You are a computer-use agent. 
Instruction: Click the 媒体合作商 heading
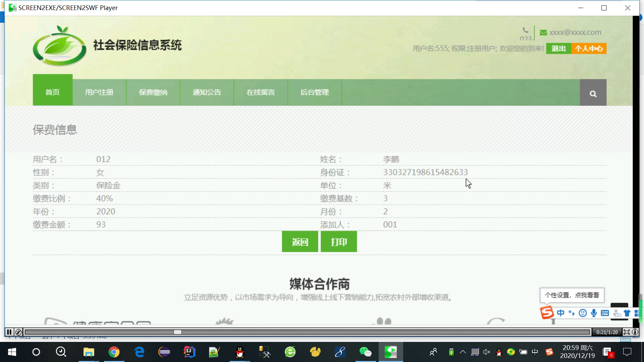coord(320,284)
